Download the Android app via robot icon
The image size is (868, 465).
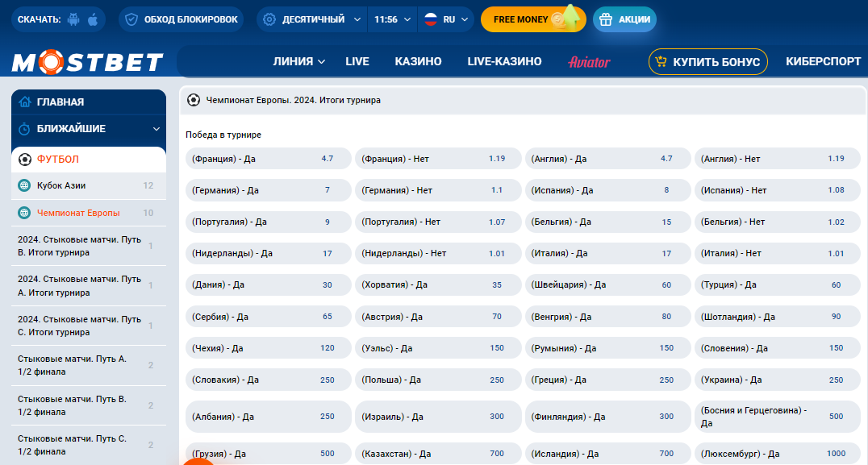73,19
